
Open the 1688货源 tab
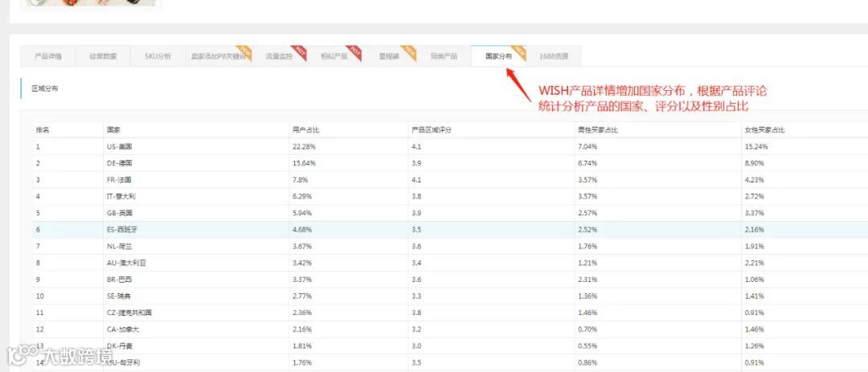pyautogui.click(x=554, y=56)
